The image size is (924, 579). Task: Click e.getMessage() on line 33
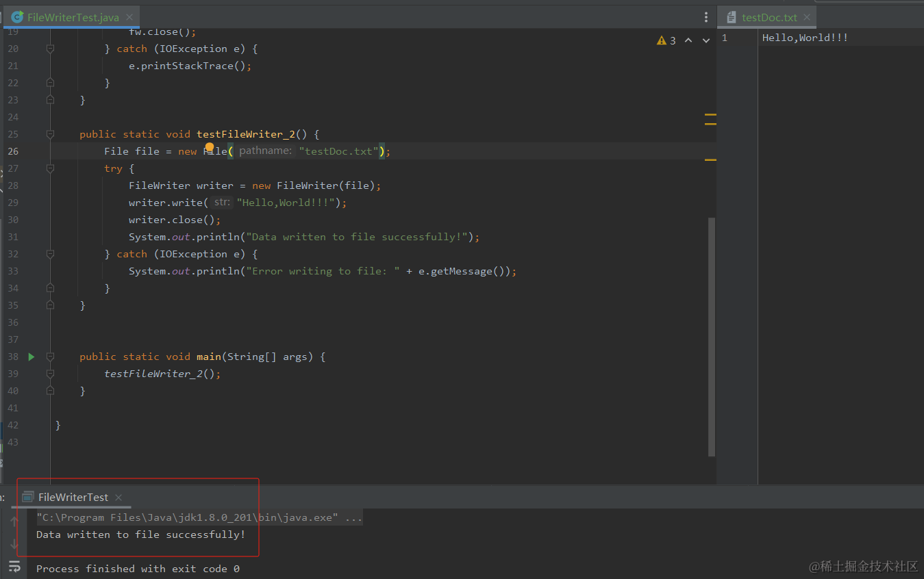(464, 271)
